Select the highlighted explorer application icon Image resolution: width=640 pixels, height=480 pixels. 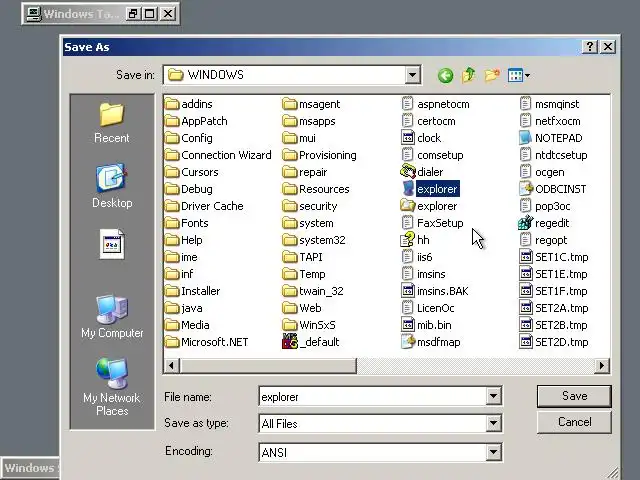click(x=407, y=189)
